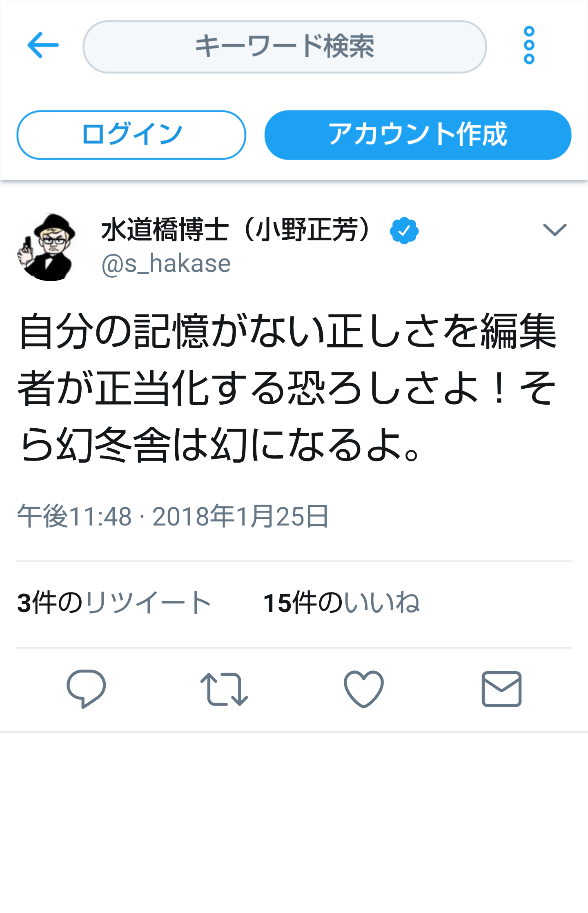
Task: Tap the time 午後11:48
Action: tap(74, 516)
